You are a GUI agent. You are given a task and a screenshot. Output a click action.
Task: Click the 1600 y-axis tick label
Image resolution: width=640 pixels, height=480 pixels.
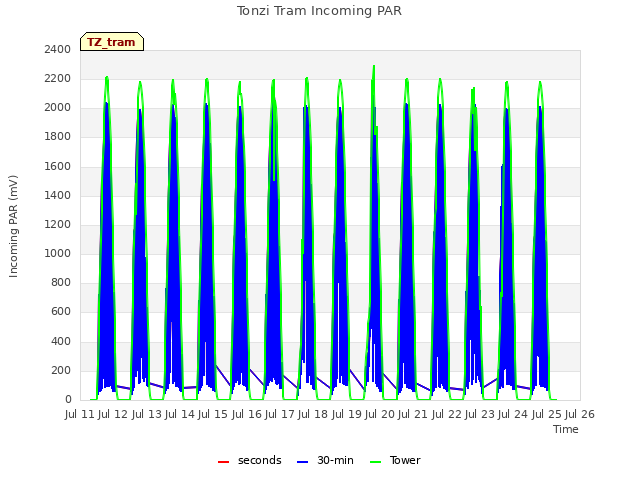(58, 166)
